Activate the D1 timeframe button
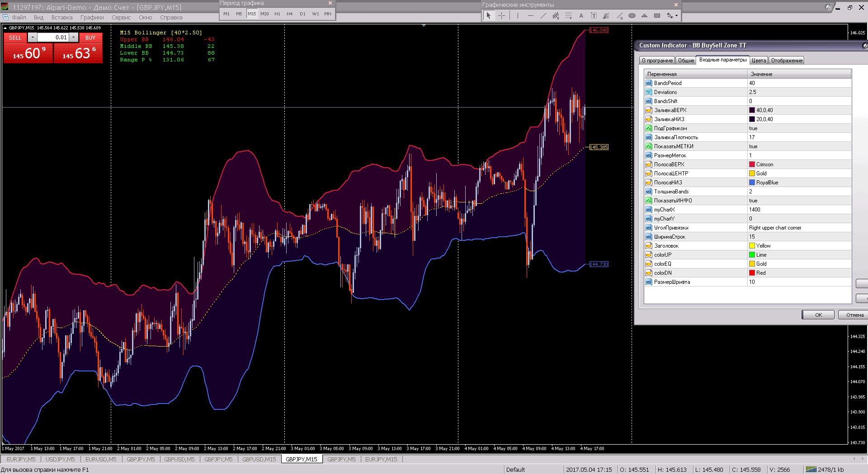The image size is (868, 474). [302, 14]
